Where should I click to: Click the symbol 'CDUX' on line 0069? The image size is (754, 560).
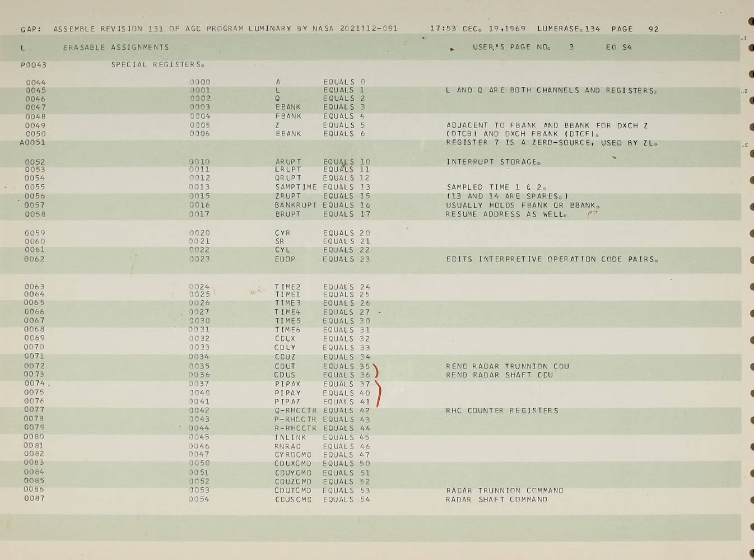(x=285, y=339)
